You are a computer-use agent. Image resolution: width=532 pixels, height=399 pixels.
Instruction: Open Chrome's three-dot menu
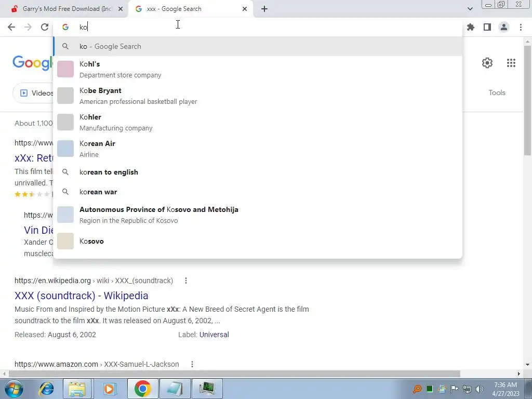pos(521,27)
